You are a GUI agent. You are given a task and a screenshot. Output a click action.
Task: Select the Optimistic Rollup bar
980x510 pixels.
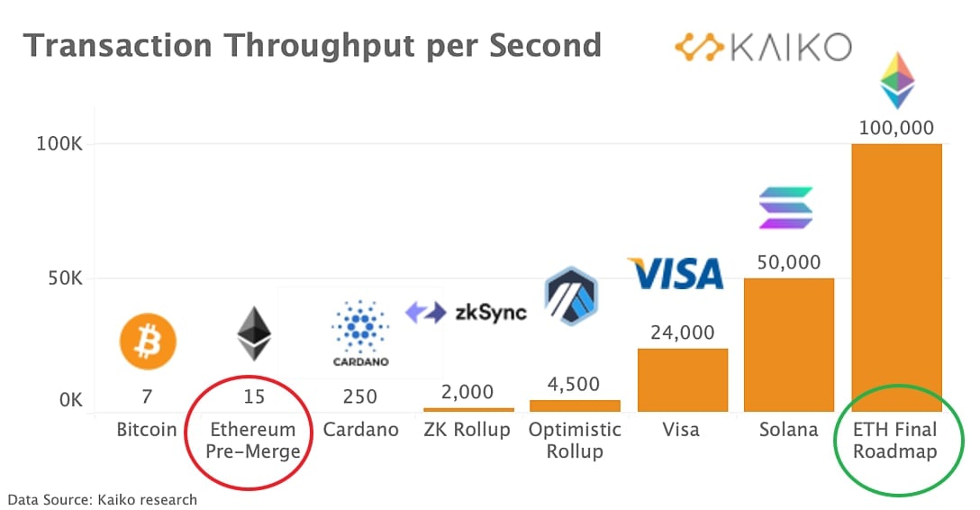[x=575, y=405]
